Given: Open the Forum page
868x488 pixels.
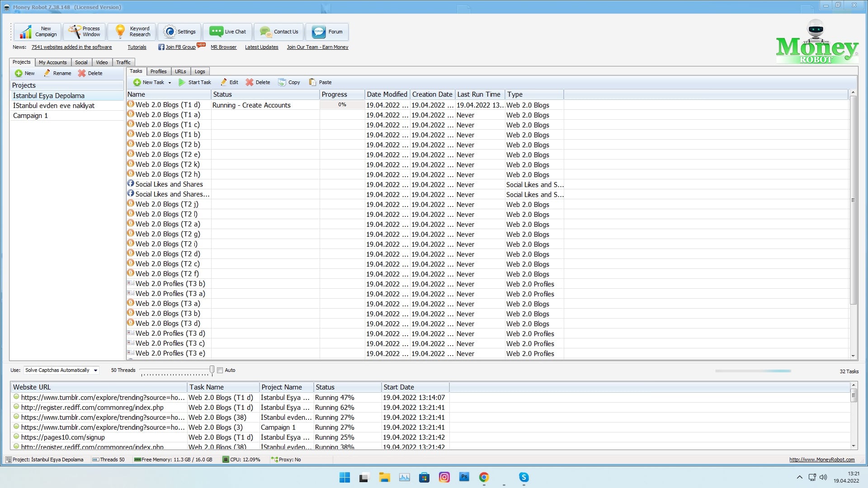Looking at the screenshot, I should (x=327, y=32).
